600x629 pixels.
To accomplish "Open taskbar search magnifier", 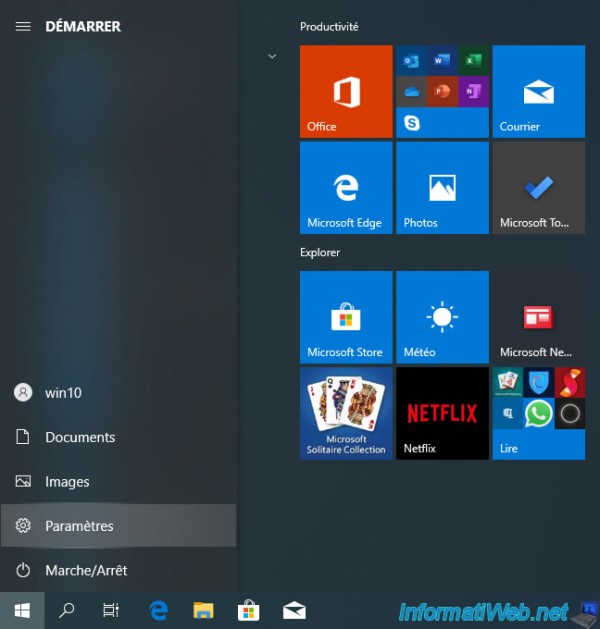I will (x=67, y=611).
